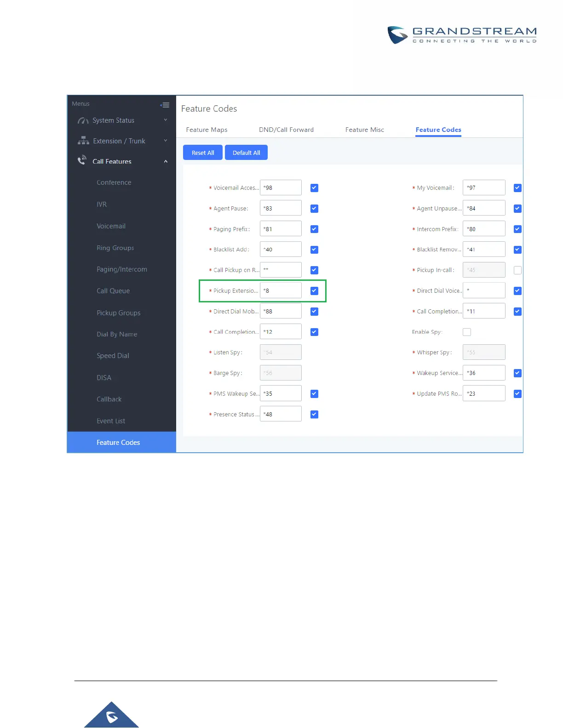The width and height of the screenshot is (563, 728).
Task: Click the Voicemail Access *98 field
Action: point(281,188)
